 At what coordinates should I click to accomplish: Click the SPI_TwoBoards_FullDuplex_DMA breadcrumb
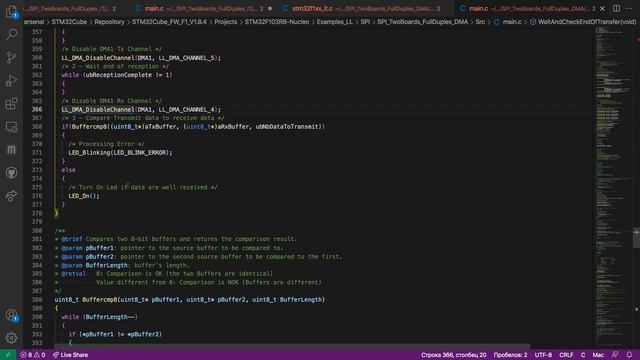[x=422, y=22]
